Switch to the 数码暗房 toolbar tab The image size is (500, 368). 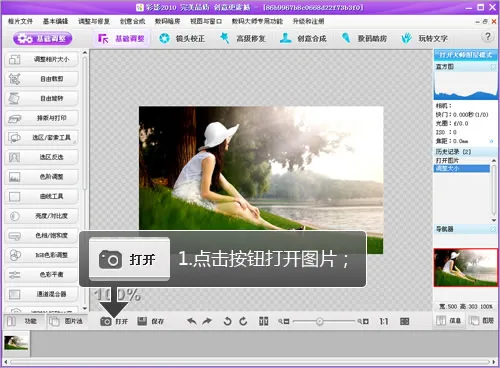364,39
